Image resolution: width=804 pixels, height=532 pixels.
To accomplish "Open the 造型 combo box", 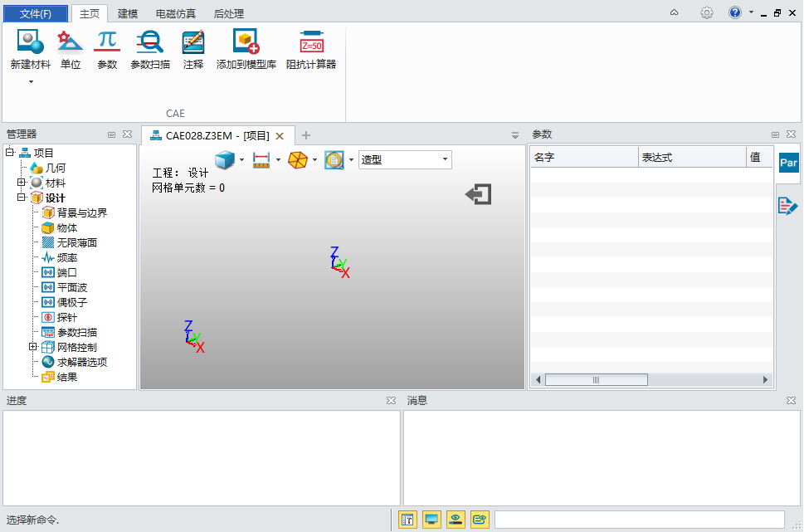I will (x=405, y=159).
